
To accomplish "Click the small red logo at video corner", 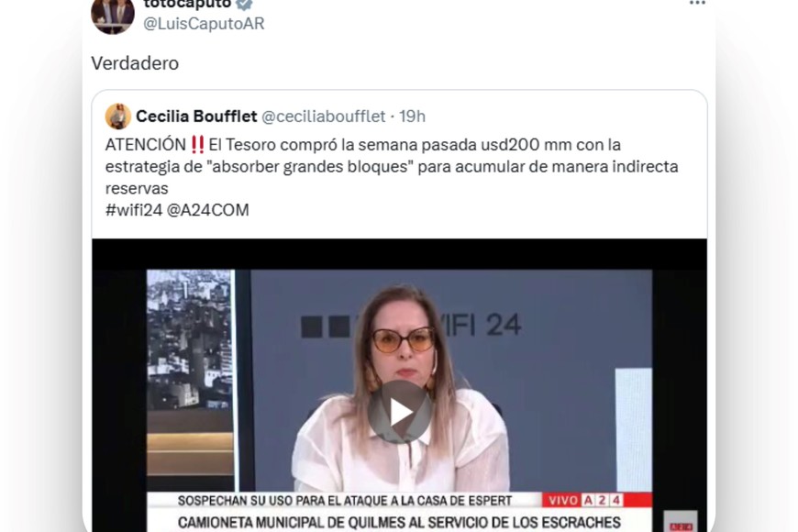I will [x=681, y=524].
